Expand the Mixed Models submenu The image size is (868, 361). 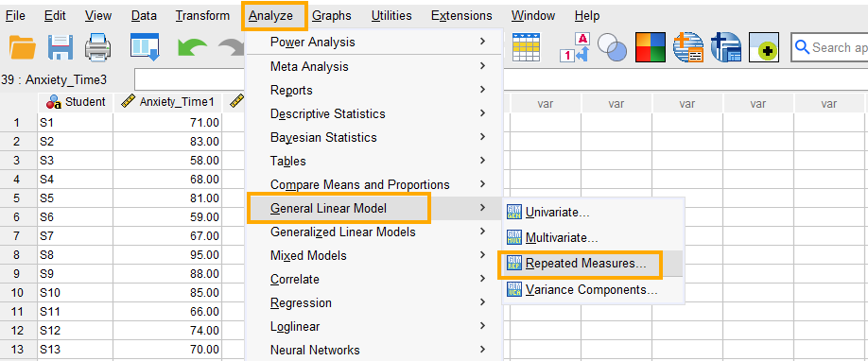(x=373, y=256)
